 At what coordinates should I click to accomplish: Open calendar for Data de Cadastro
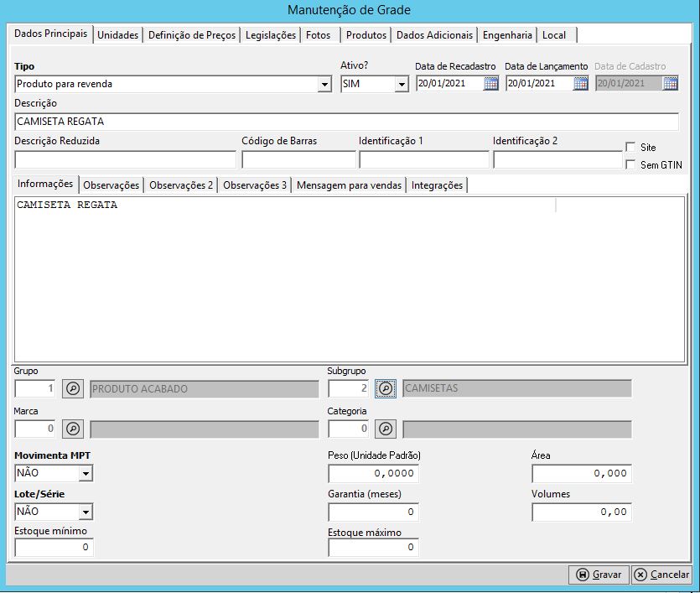(x=670, y=84)
